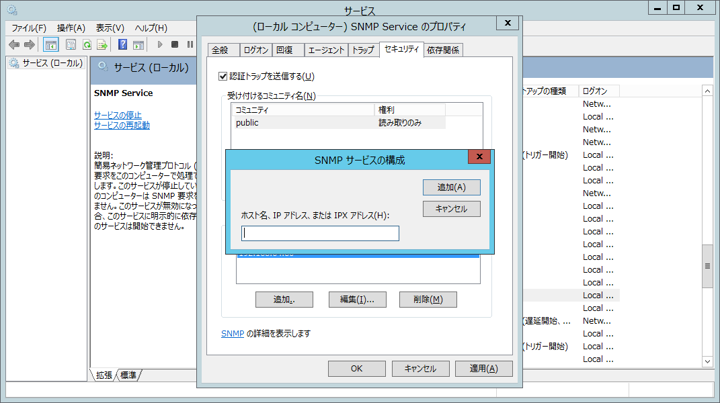The height and width of the screenshot is (403, 720).
Task: Switch to the エージェント tab
Action: [326, 50]
